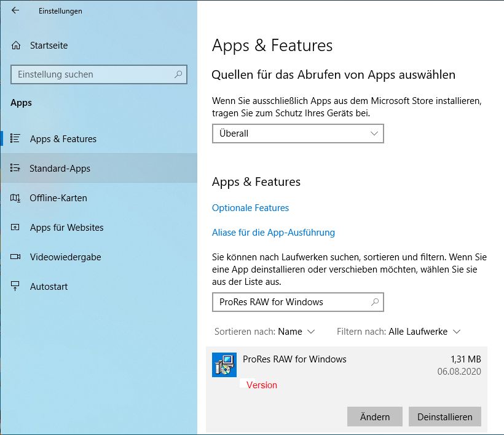Open the Filtern nach Alle Laufwerke dropdown
Image resolution: width=504 pixels, height=435 pixels.
pos(424,332)
